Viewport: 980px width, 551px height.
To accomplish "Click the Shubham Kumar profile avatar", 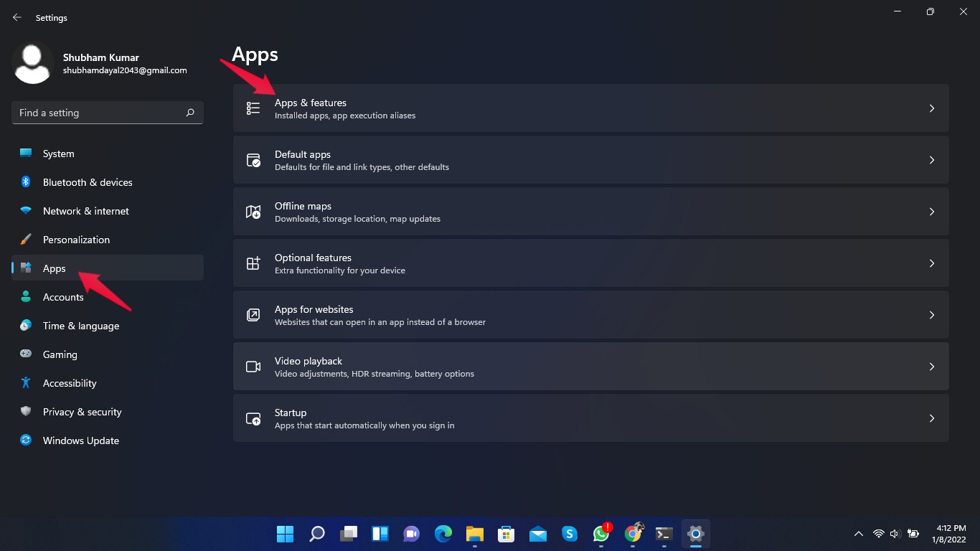I will (x=33, y=63).
